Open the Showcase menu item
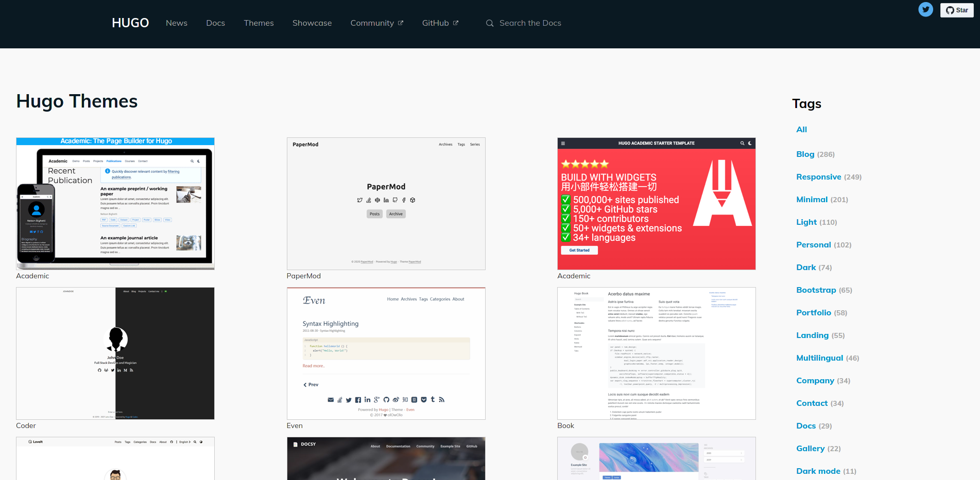This screenshot has height=480, width=980. coord(312,23)
